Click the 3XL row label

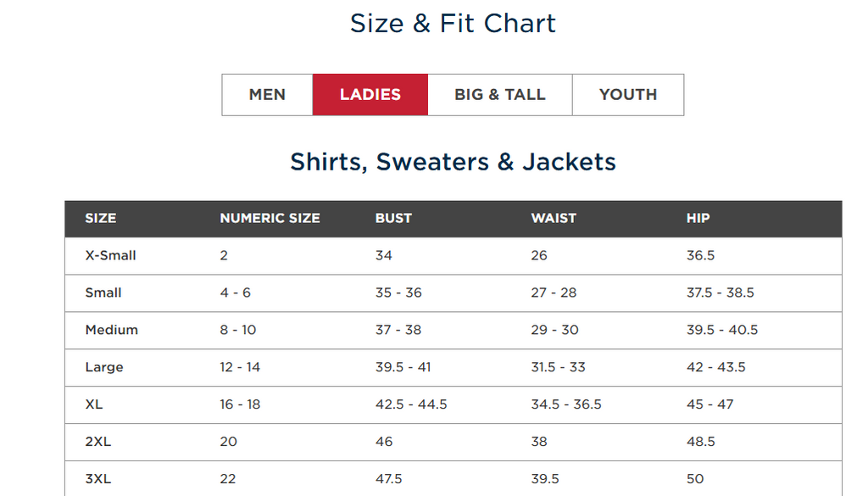pos(97,479)
